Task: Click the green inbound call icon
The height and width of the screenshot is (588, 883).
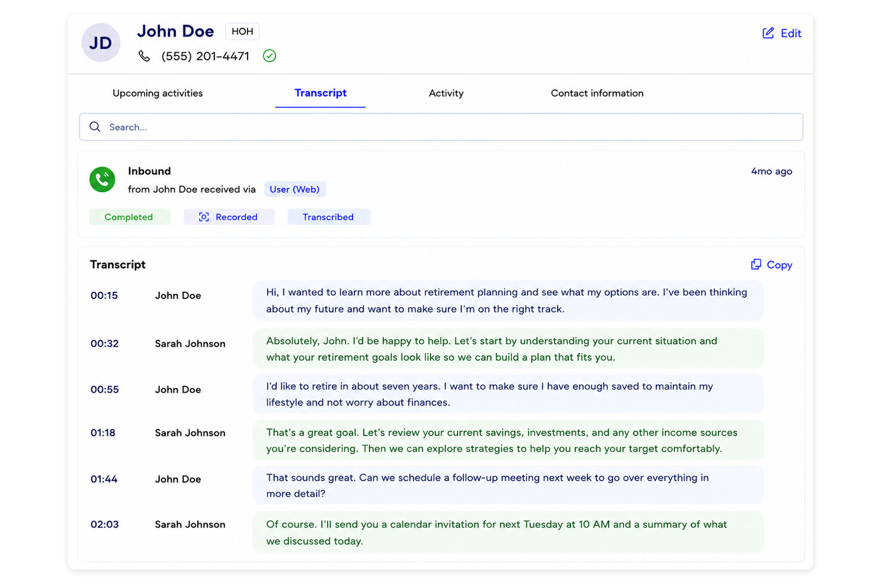Action: coord(102,179)
